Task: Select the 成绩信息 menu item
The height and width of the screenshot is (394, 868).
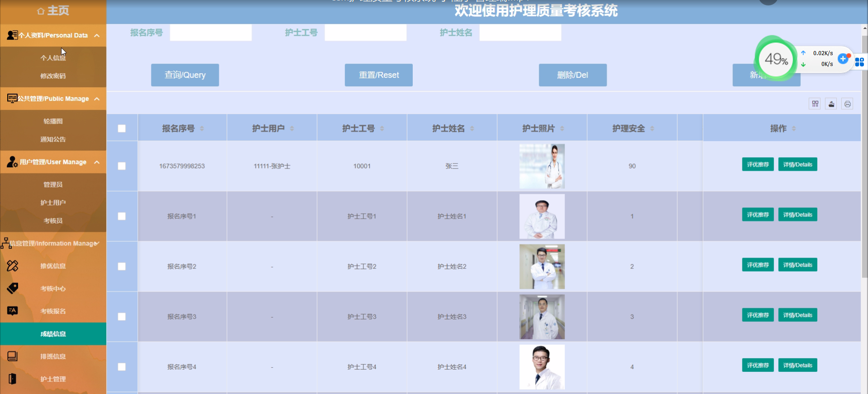Action: (53, 334)
